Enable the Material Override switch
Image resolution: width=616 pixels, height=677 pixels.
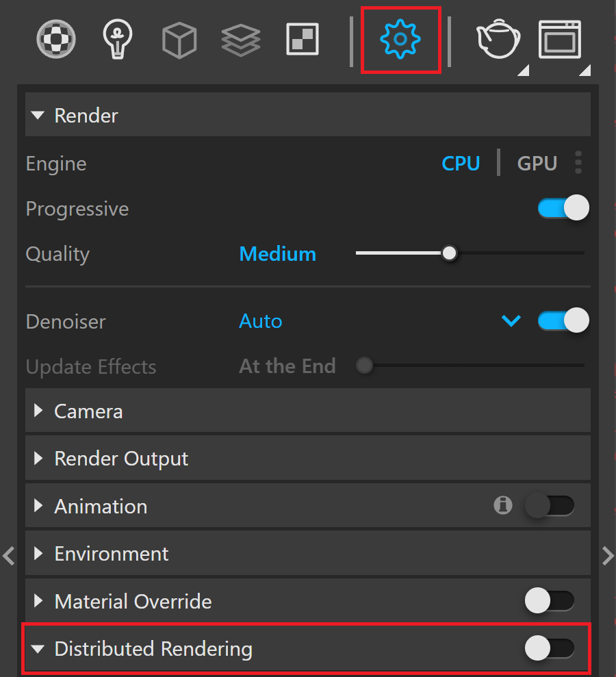point(550,600)
